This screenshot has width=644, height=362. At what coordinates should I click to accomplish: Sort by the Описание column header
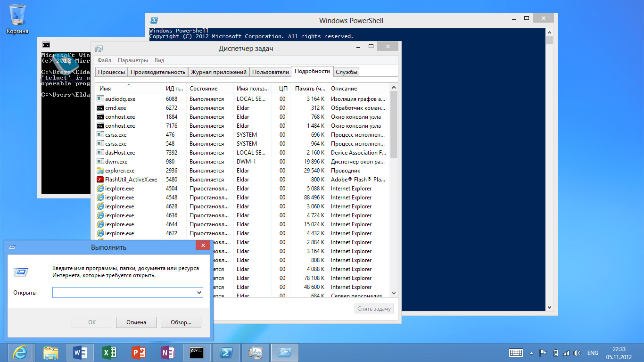(358, 88)
